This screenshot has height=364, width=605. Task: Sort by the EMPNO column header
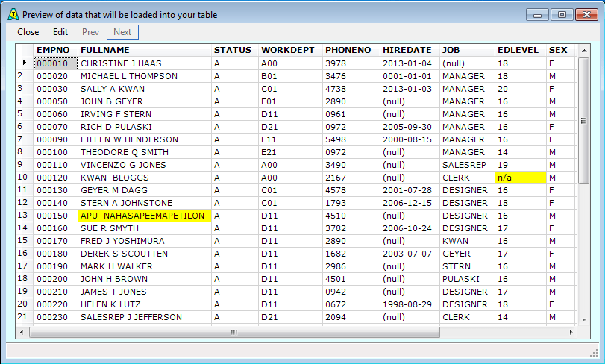pos(55,50)
